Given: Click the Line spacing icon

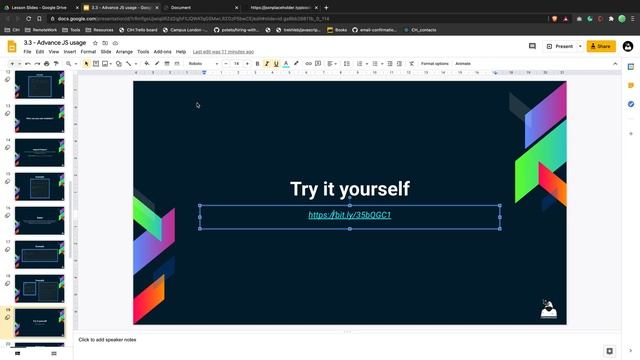Looking at the screenshot, I should [x=347, y=64].
